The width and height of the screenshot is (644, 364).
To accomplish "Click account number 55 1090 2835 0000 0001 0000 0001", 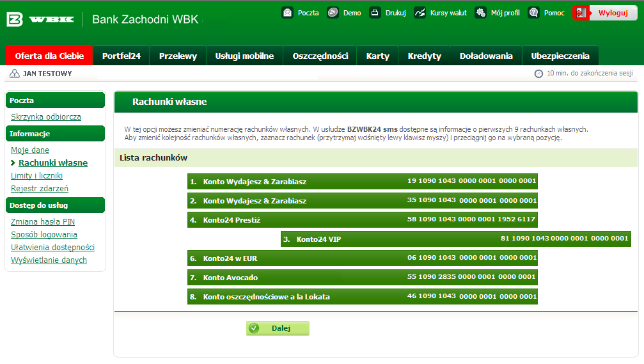I will tap(471, 277).
